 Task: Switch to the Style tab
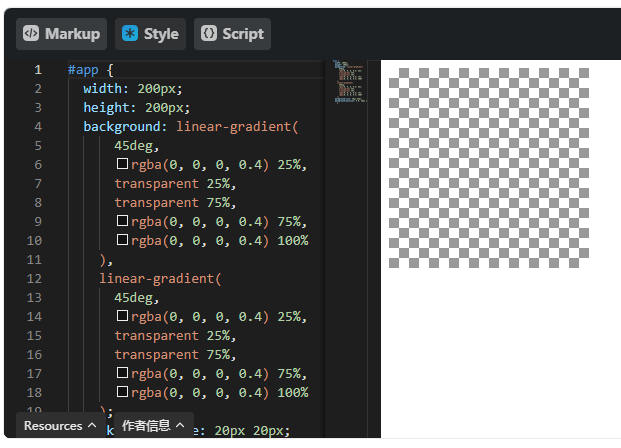(x=150, y=34)
